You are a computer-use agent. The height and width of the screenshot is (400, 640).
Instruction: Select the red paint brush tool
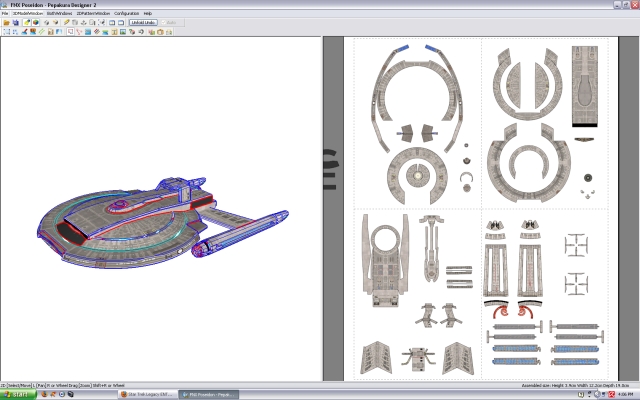point(24,31)
